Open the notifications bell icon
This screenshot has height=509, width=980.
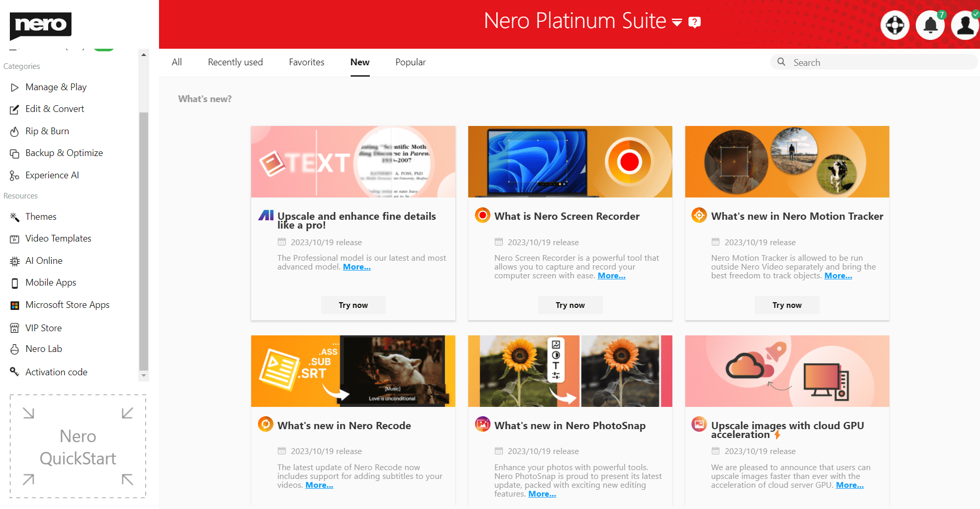(930, 25)
